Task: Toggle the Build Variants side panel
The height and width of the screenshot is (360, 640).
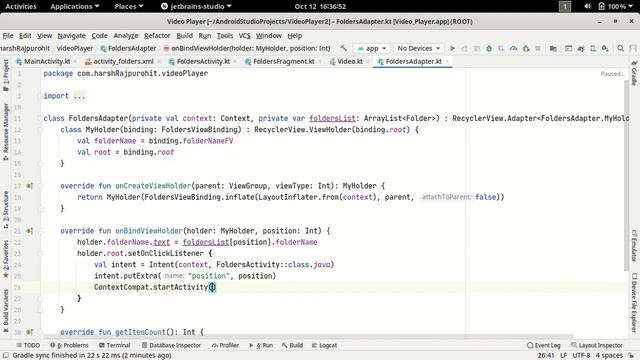Action: coord(6,310)
